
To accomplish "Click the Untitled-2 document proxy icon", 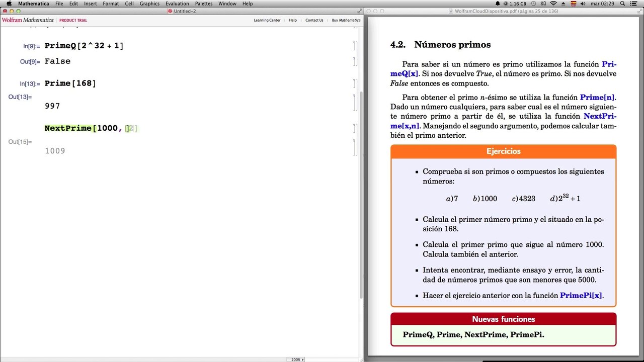I will [x=170, y=11].
